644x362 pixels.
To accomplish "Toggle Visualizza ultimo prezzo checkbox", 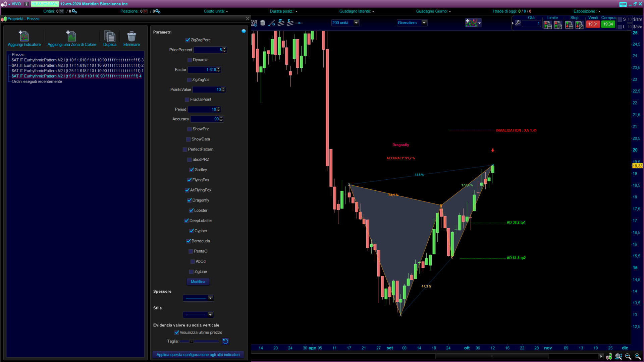I will pyautogui.click(x=177, y=333).
